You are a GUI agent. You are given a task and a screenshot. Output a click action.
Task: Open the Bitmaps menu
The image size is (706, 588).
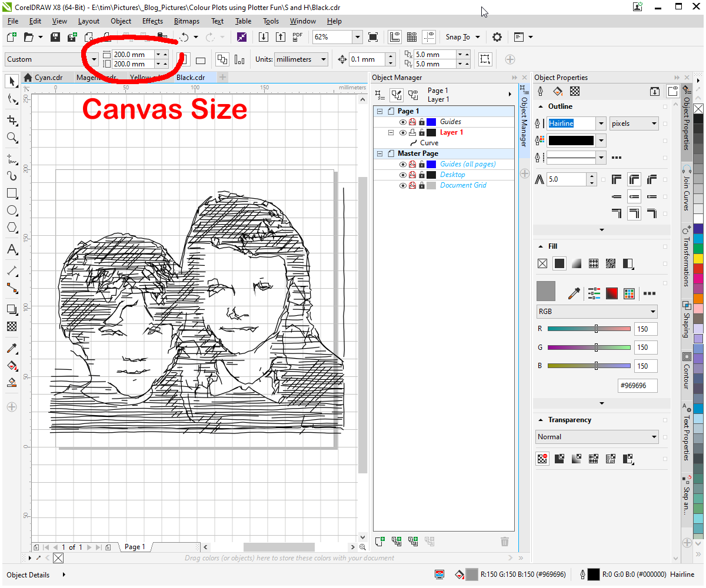[187, 21]
